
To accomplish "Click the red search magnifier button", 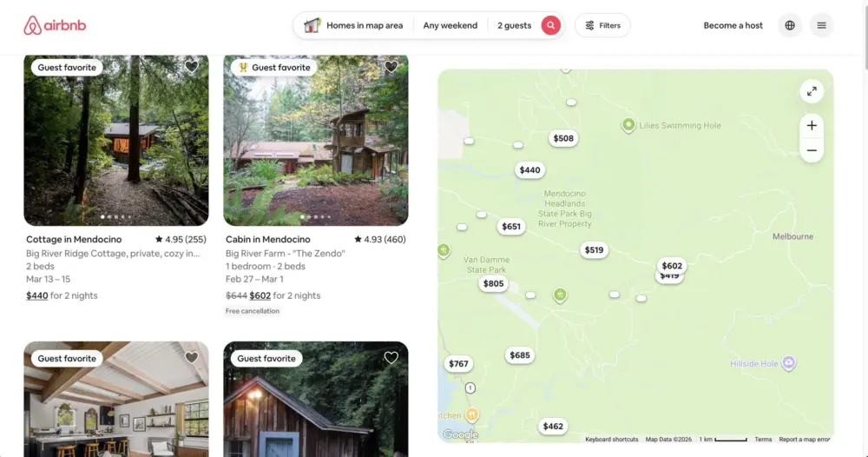I will 550,25.
